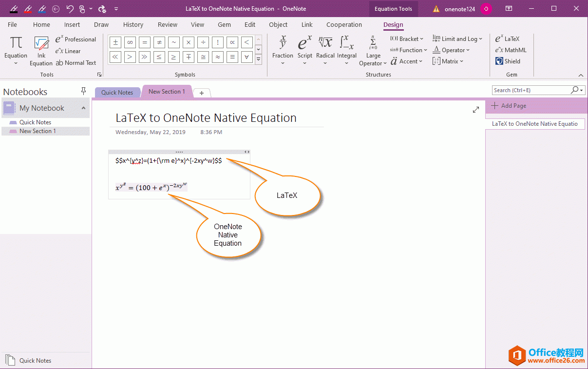
Task: Open the Accent dropdown menu
Action: pyautogui.click(x=407, y=61)
